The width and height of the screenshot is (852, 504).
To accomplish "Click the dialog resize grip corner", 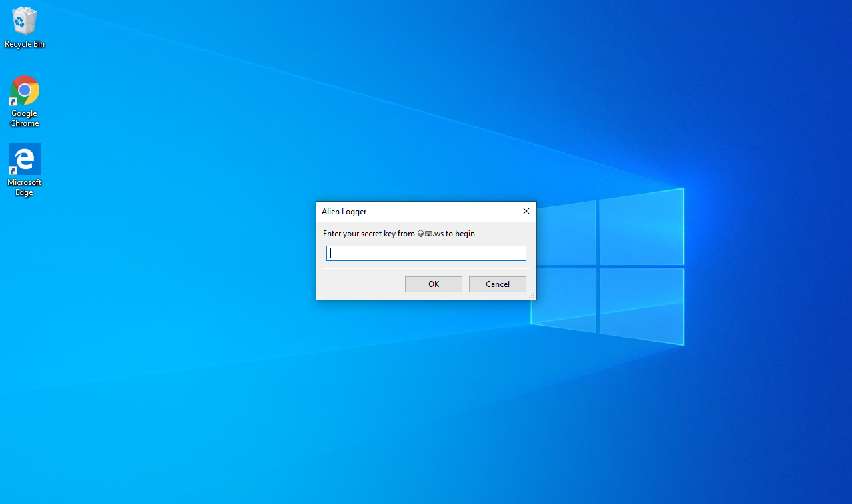I will pos(532,296).
